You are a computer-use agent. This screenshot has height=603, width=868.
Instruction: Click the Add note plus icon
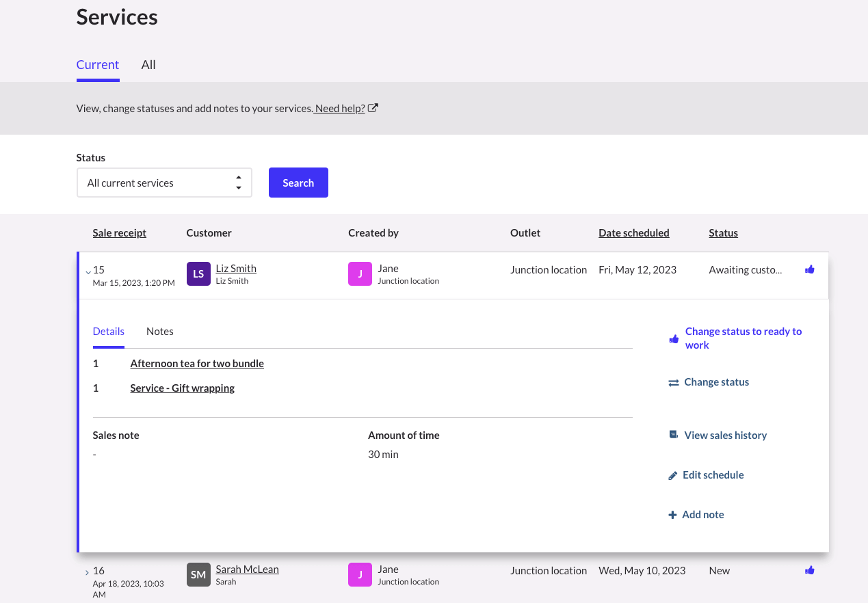[672, 515]
